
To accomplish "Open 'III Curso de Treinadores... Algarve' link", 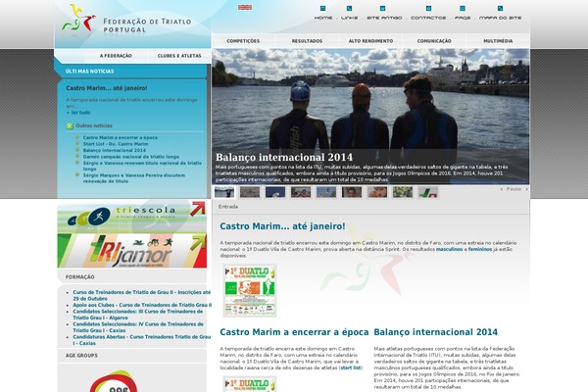I will (x=138, y=315).
